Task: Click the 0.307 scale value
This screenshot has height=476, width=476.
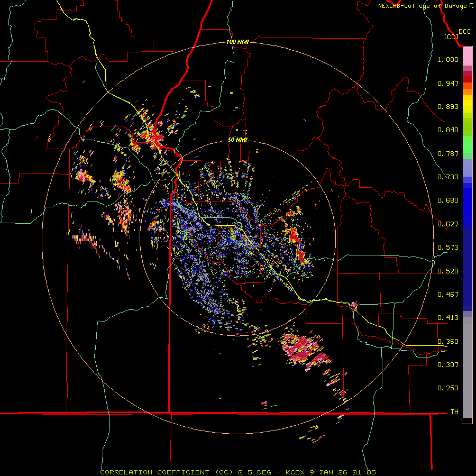Action: tap(448, 364)
